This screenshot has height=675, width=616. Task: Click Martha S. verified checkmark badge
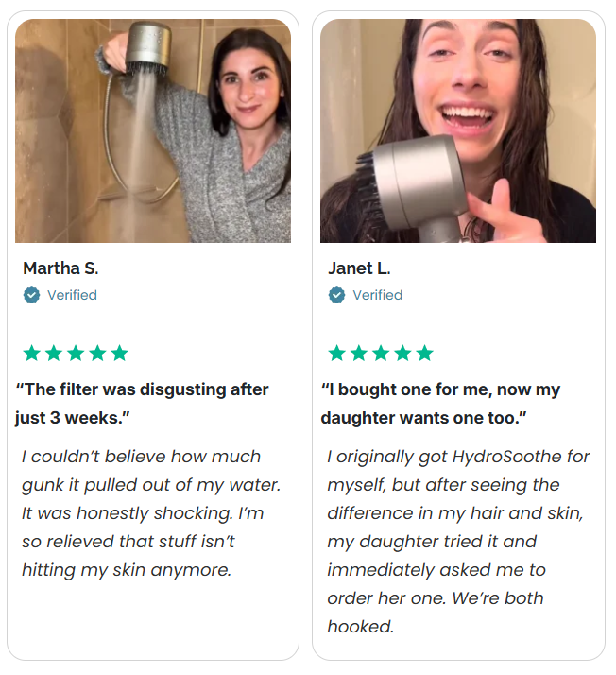click(x=31, y=295)
